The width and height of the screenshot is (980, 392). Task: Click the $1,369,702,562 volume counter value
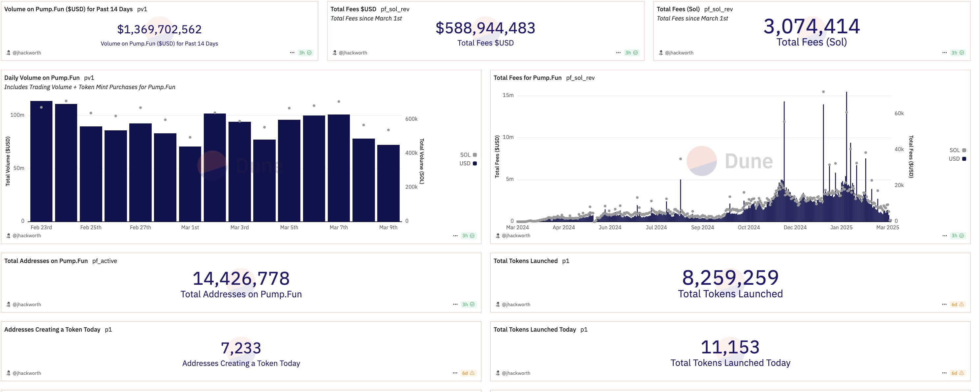159,29
